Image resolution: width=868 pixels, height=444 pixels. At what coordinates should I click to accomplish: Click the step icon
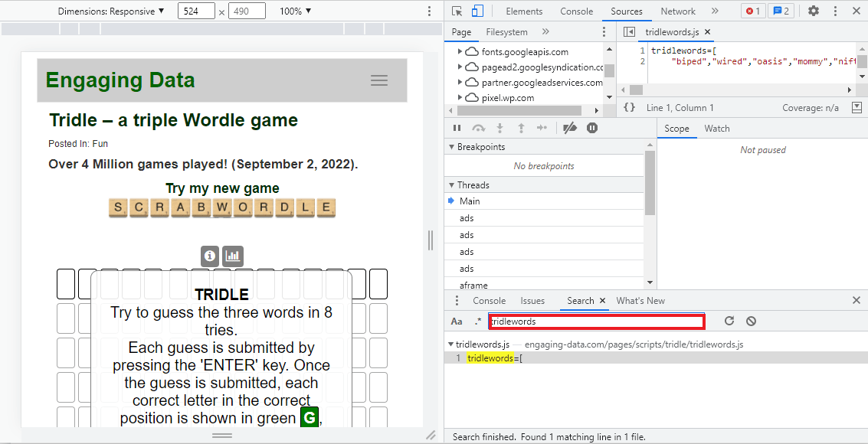542,129
